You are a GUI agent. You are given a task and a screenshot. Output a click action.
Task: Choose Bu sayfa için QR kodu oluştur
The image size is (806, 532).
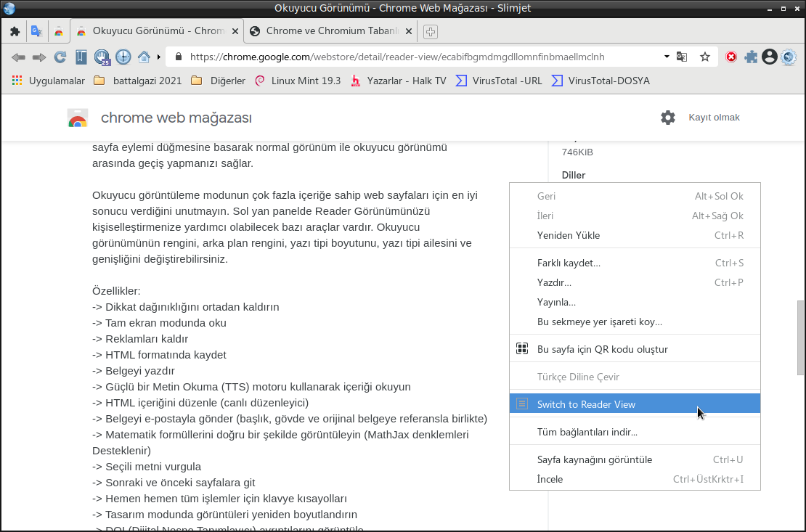pyautogui.click(x=635, y=349)
